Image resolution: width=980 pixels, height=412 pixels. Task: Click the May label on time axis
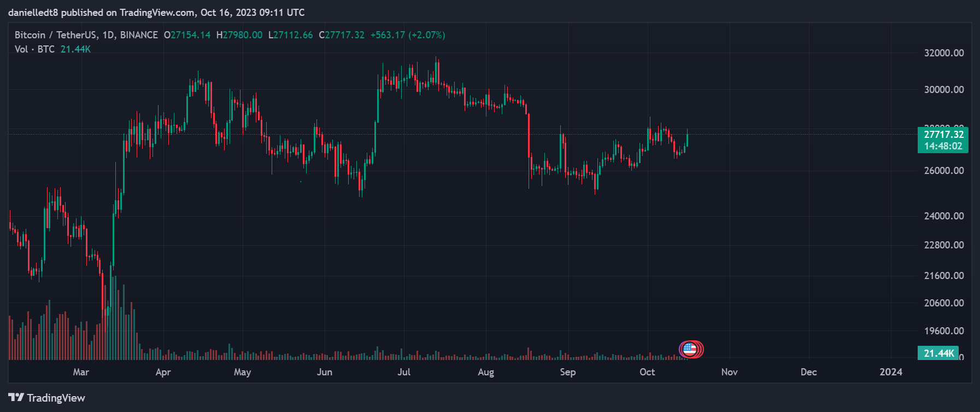pos(242,372)
